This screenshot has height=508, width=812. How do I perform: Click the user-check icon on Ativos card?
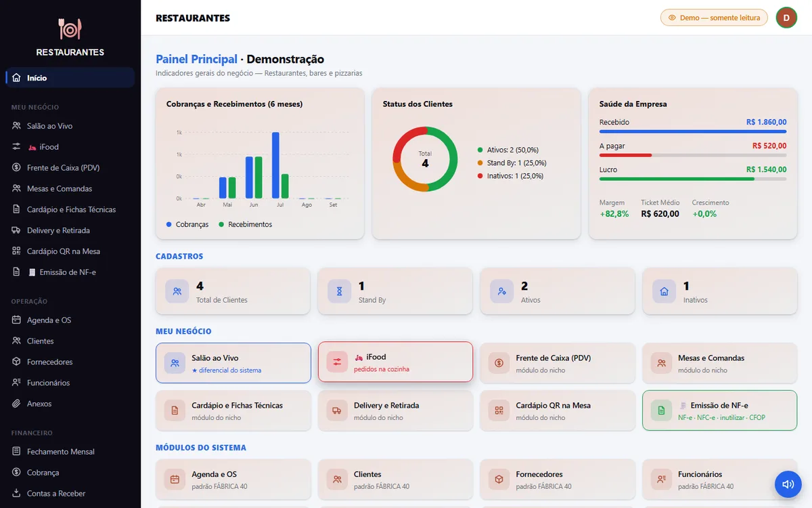pos(501,291)
